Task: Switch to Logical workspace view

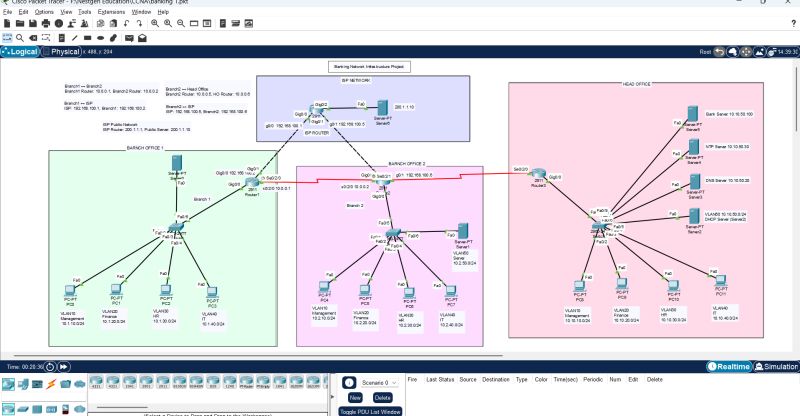Action: [x=20, y=52]
